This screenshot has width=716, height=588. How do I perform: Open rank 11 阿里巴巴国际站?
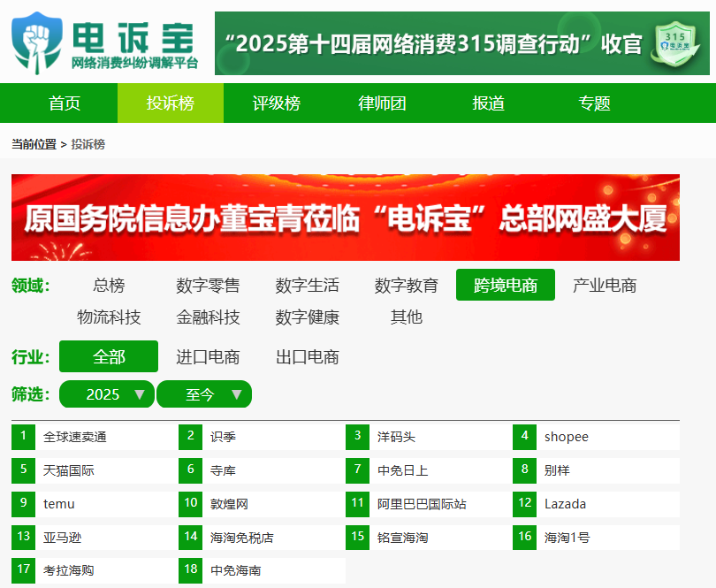pos(430,504)
